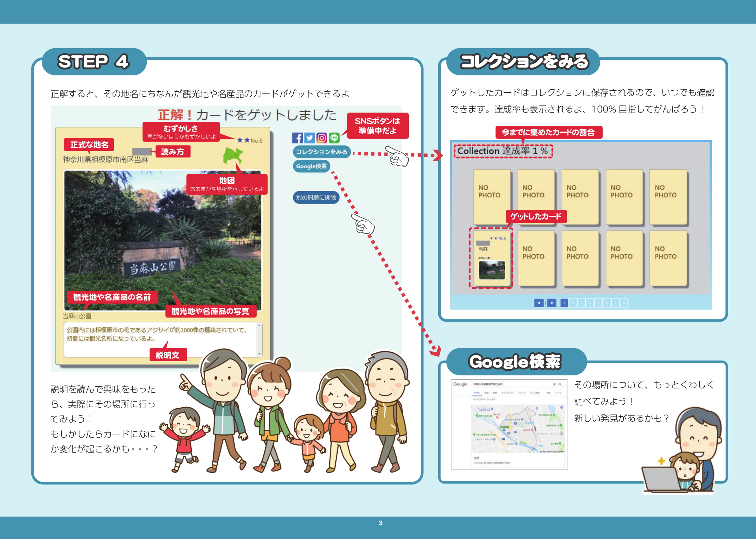Click the 正解！カードをゲットしました heading
This screenshot has width=756, height=539.
[x=247, y=115]
